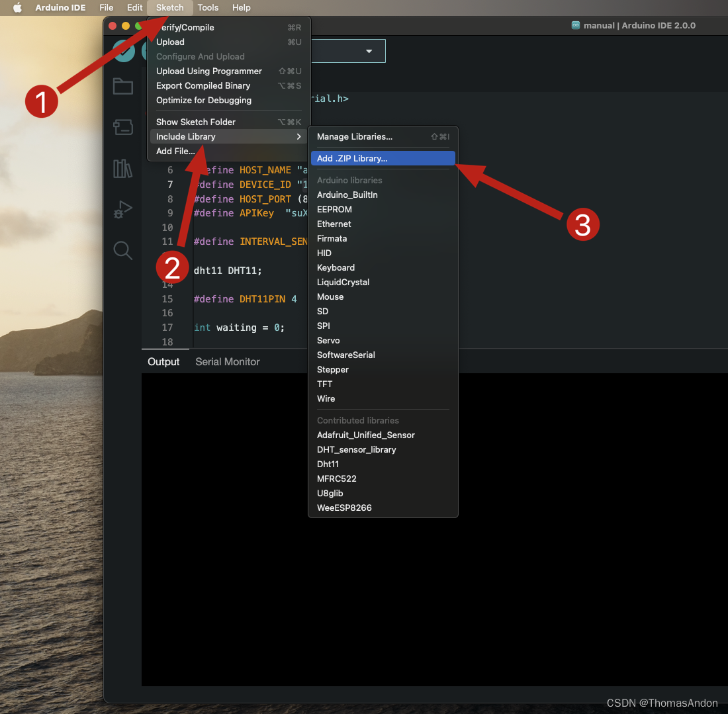Click the '#define DHT11PIN 4' code line
Image resolution: width=728 pixels, height=714 pixels.
click(x=245, y=299)
